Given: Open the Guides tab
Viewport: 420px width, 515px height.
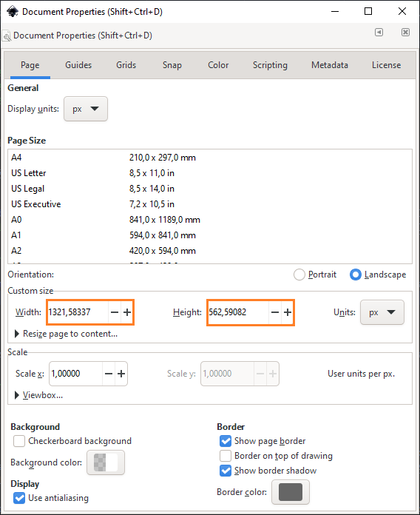Looking at the screenshot, I should [78, 65].
